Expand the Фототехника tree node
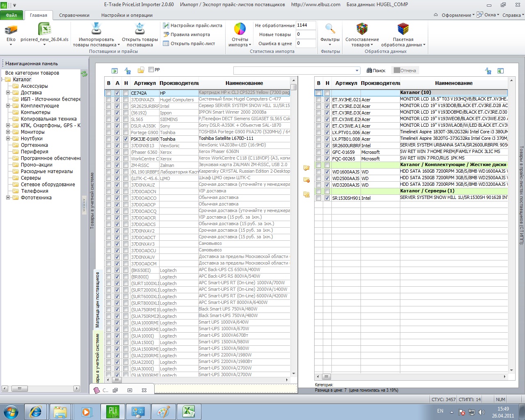 pos(8,198)
